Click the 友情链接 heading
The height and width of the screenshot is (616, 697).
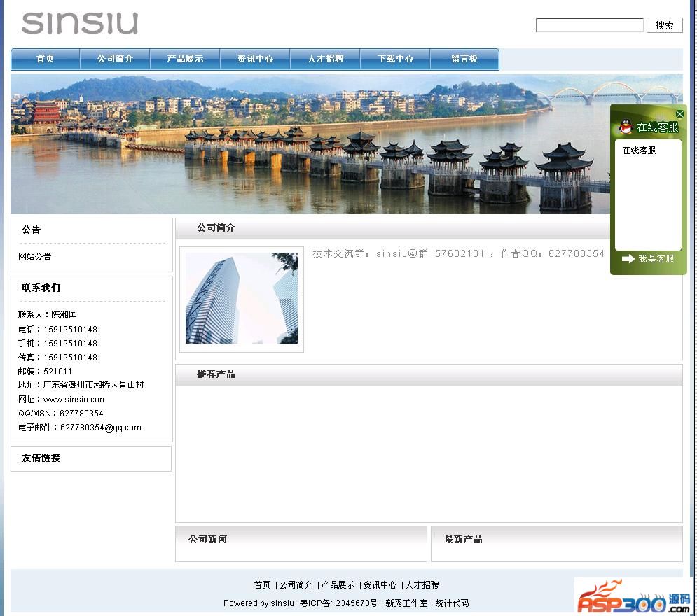pyautogui.click(x=41, y=458)
